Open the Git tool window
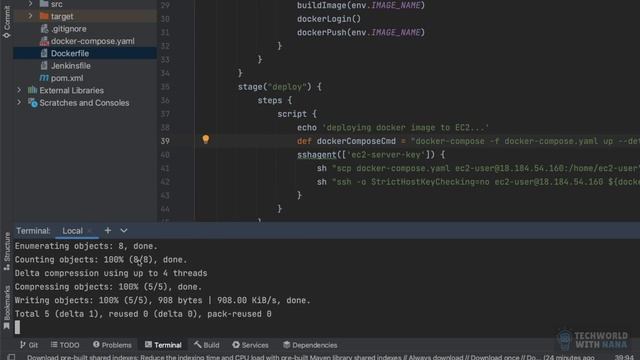 (x=29, y=345)
